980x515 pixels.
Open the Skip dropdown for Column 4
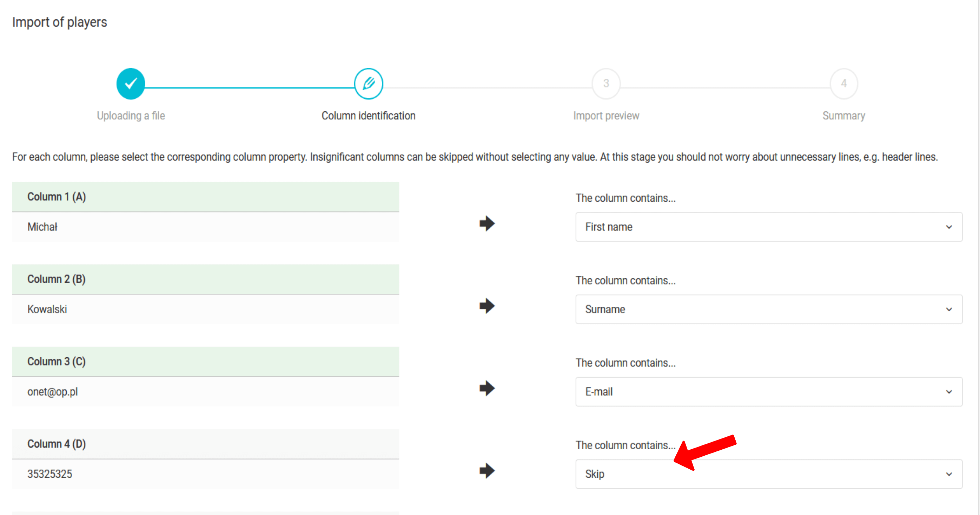pyautogui.click(x=768, y=474)
